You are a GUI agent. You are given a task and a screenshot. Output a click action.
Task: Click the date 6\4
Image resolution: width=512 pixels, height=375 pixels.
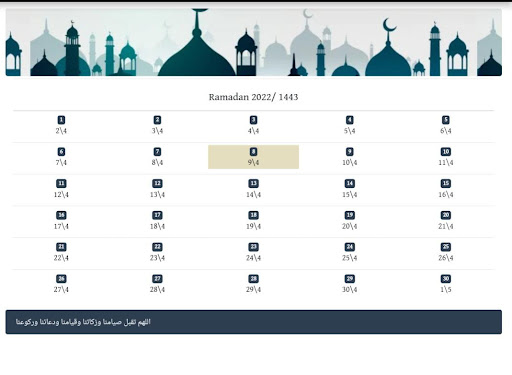446,131
